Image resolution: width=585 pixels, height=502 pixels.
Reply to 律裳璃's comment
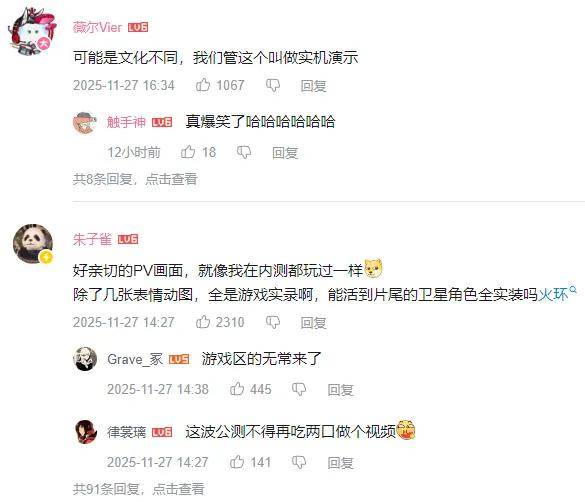[341, 463]
